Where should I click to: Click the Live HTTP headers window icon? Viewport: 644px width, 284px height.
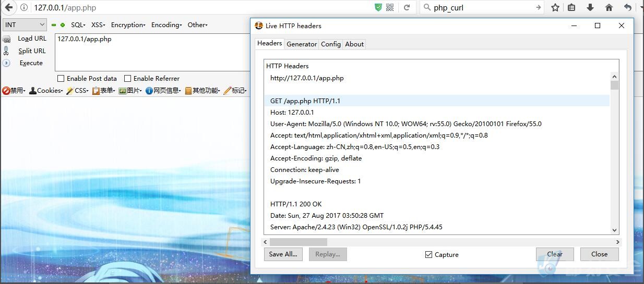[x=258, y=26]
